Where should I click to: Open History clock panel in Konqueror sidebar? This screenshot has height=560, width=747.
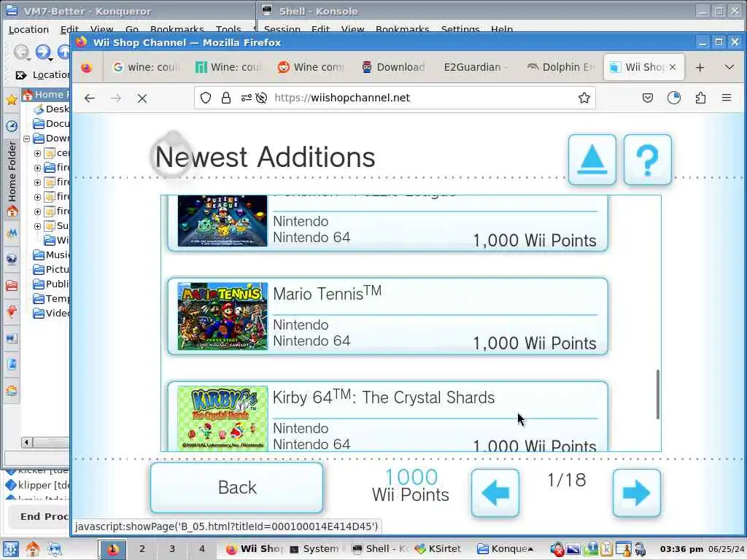point(12,125)
